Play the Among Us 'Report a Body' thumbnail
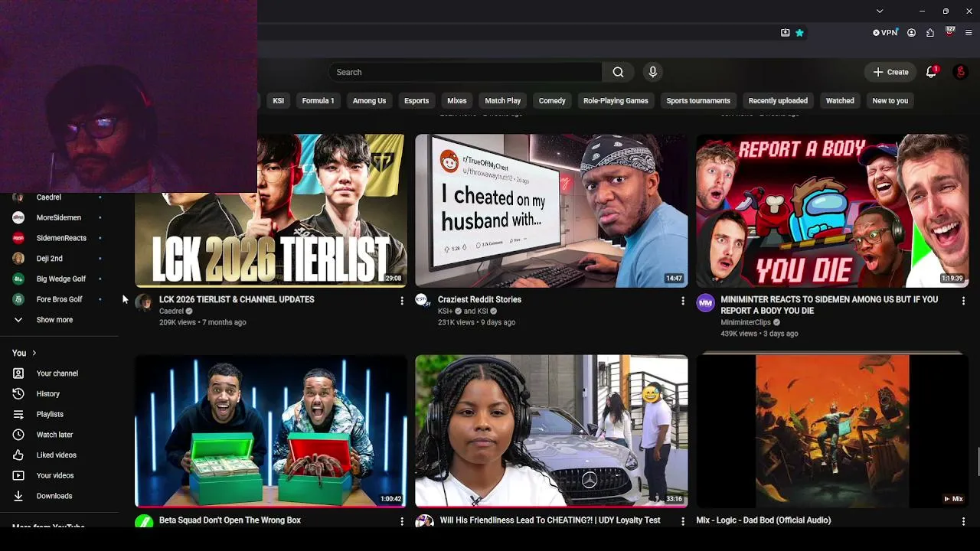This screenshot has width=980, height=551. (x=832, y=210)
